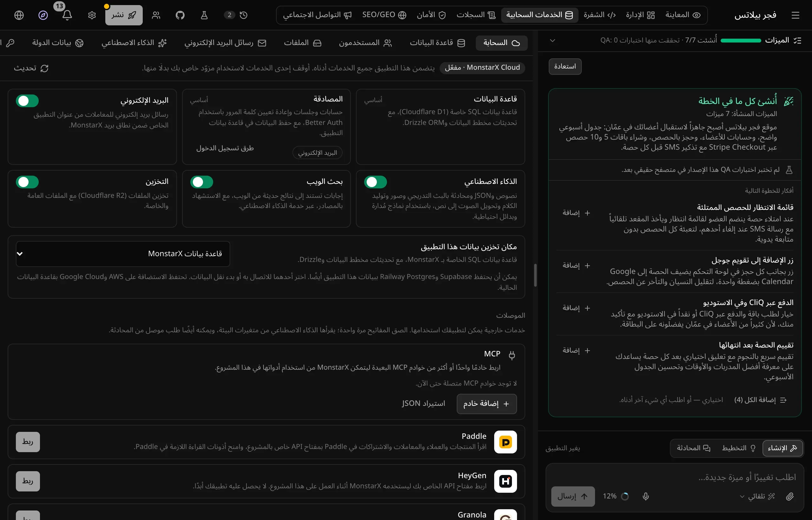Click the HeyGen logo icon

(505, 481)
